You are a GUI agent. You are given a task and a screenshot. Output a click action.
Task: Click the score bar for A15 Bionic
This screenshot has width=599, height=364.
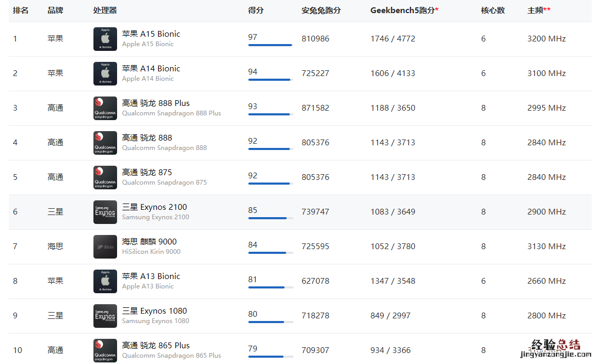270,45
